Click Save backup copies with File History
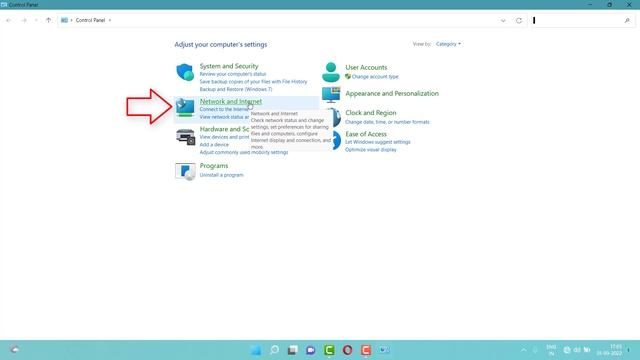Image resolution: width=640 pixels, height=360 pixels. pyautogui.click(x=253, y=82)
